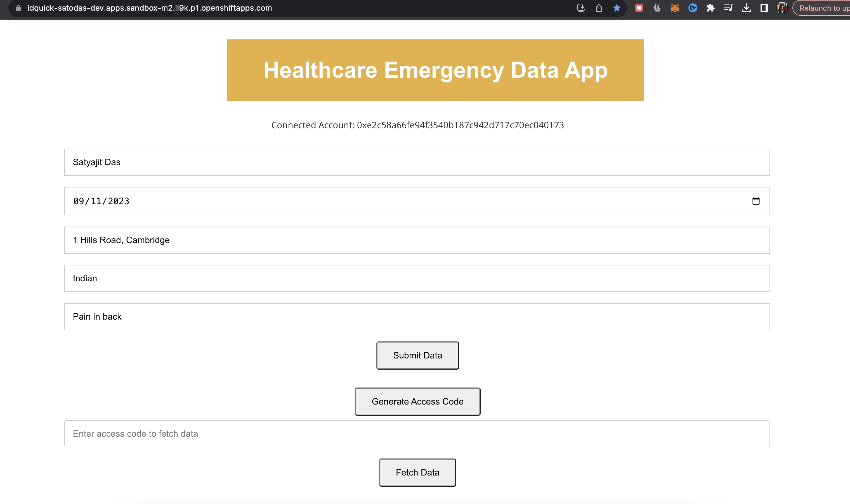Click the install app icon in address bar
The height and width of the screenshot is (504, 850).
pos(581,8)
